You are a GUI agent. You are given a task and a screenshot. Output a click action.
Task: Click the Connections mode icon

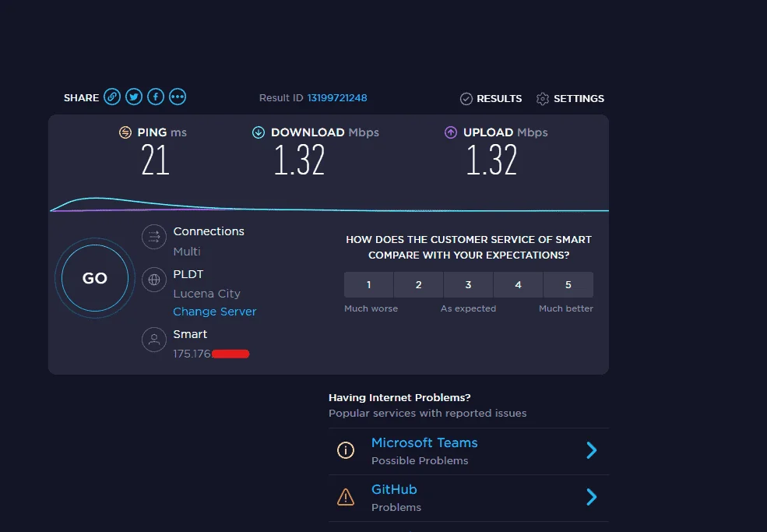pos(154,237)
